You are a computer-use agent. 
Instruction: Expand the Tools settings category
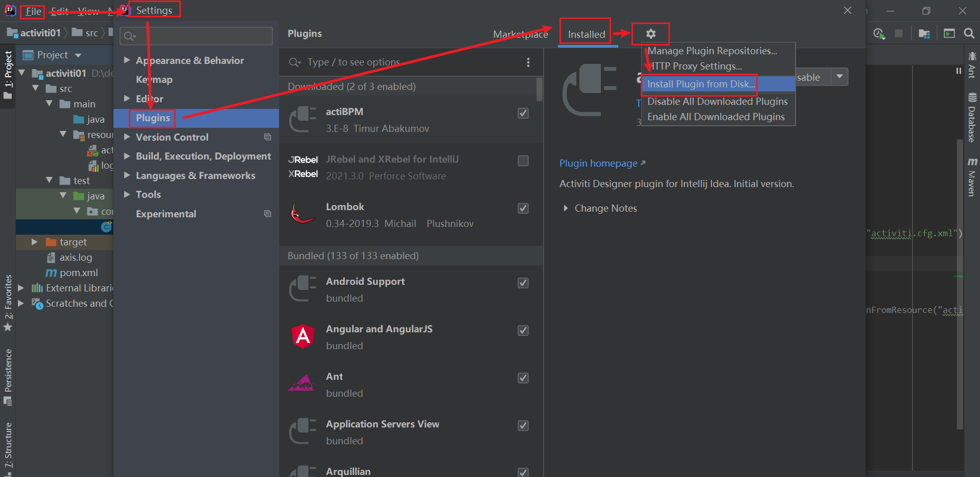pos(127,194)
